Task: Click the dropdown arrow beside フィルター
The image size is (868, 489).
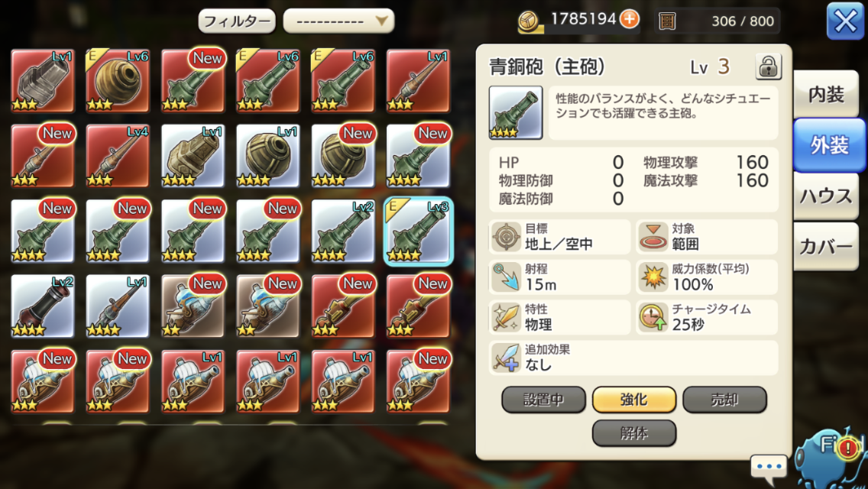Action: (x=381, y=21)
